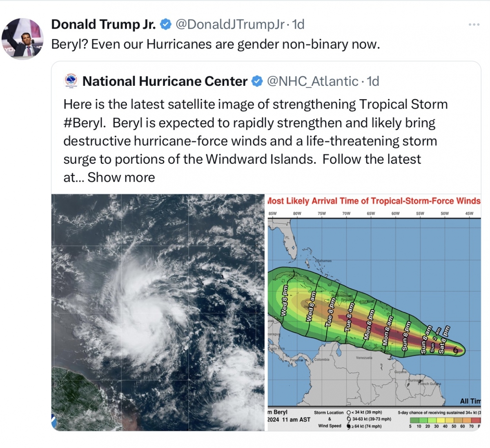Image resolution: width=490 pixels, height=448 pixels.
Task: Click the red swatch in probability legend
Action: click(476, 420)
